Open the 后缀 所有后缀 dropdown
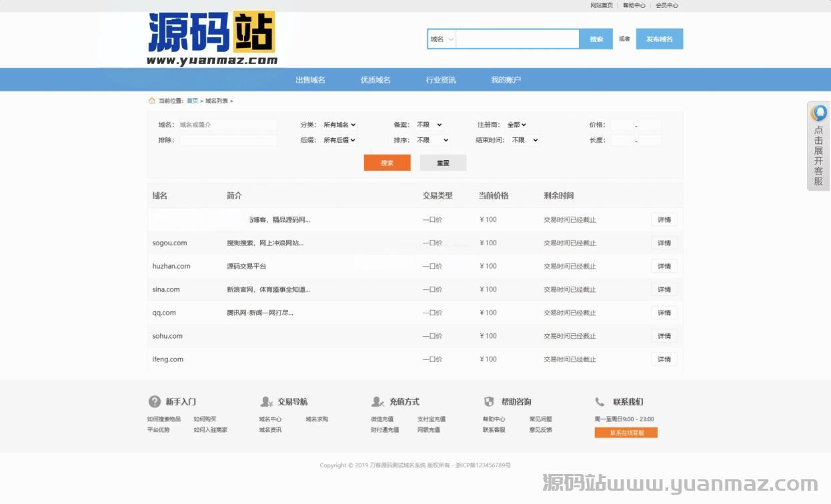Viewport: 831px width, 504px height. [339, 140]
